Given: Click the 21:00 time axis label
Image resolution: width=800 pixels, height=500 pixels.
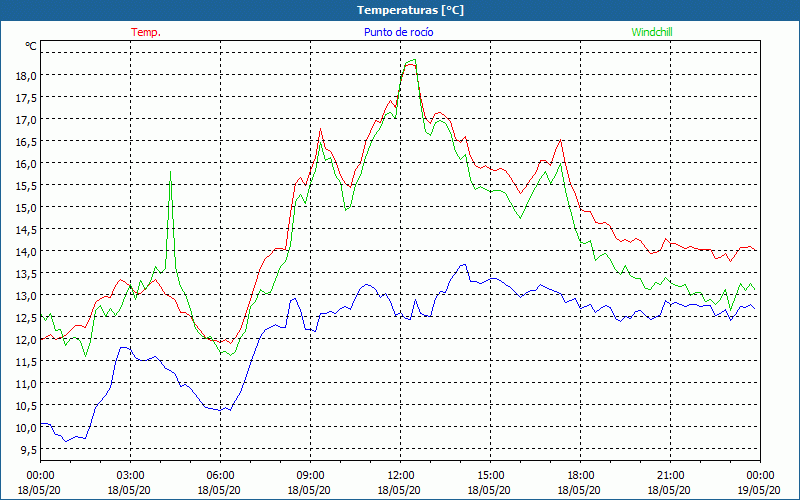Looking at the screenshot, I should click(x=670, y=476).
